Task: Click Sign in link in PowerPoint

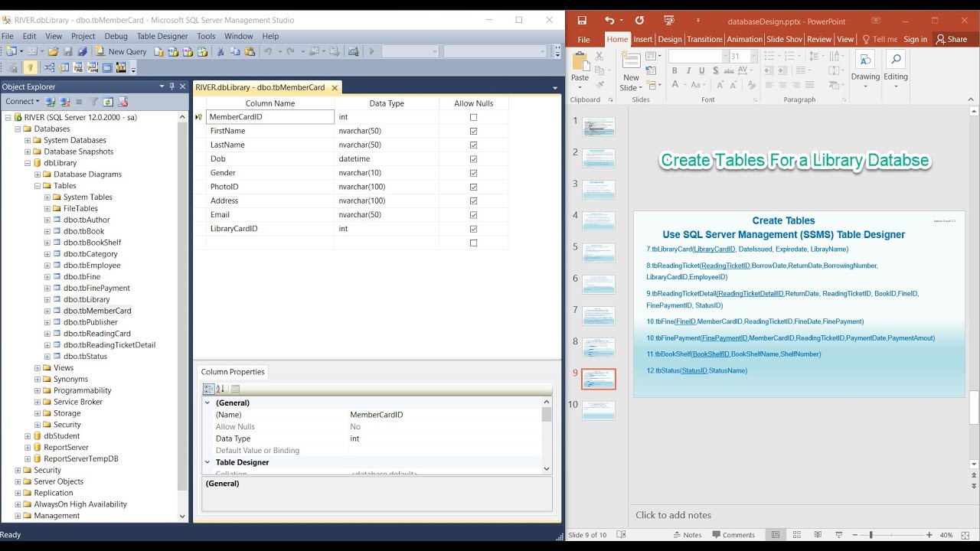Action: point(915,39)
